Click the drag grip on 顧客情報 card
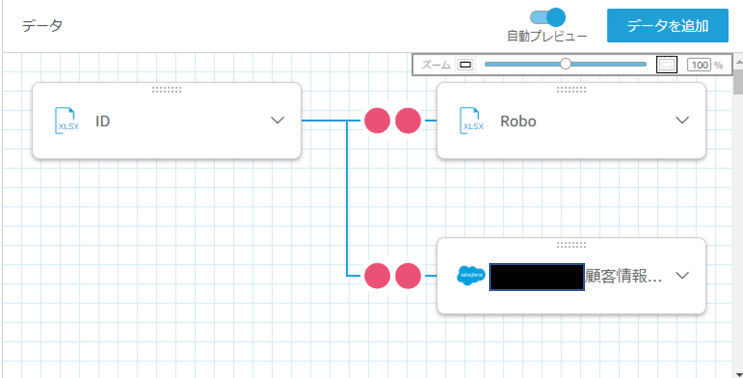 [571, 244]
